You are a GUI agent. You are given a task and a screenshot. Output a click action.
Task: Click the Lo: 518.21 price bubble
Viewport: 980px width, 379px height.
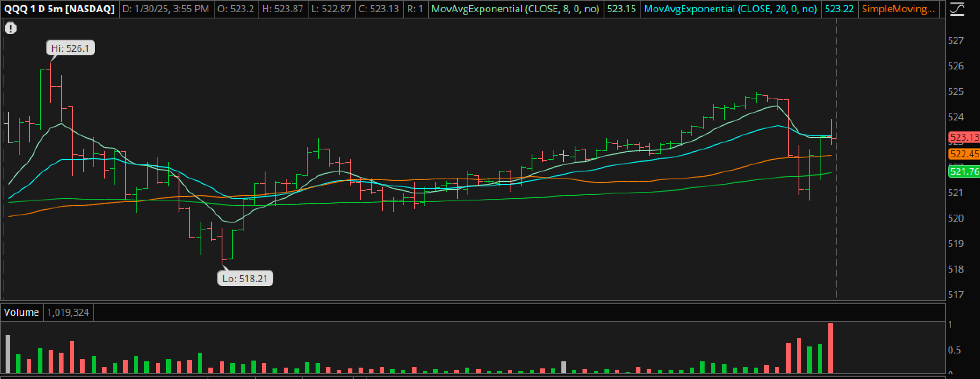click(x=245, y=278)
